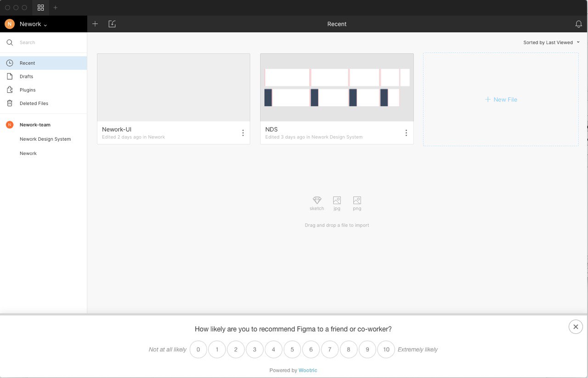Rate recommendation as 4
Image resolution: width=588 pixels, height=378 pixels.
pos(273,349)
